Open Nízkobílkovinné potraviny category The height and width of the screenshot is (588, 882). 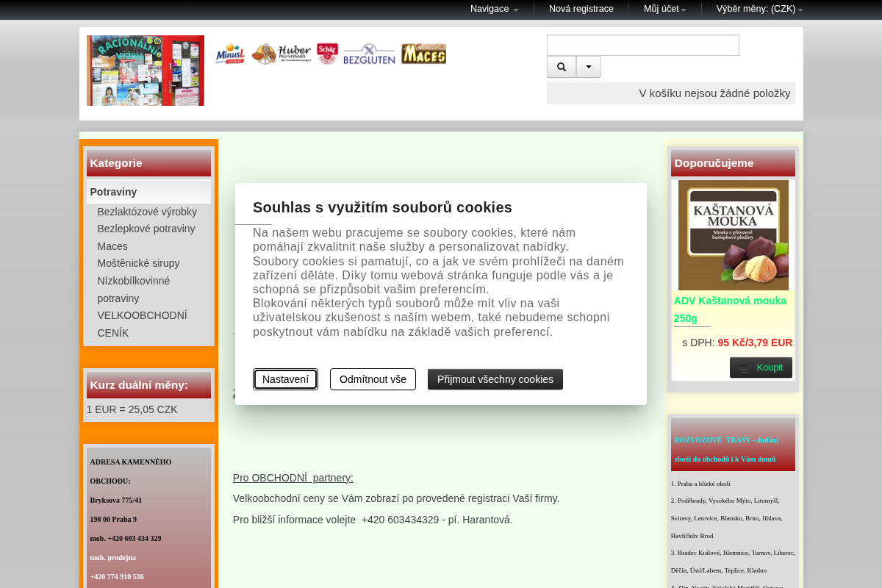click(x=134, y=290)
